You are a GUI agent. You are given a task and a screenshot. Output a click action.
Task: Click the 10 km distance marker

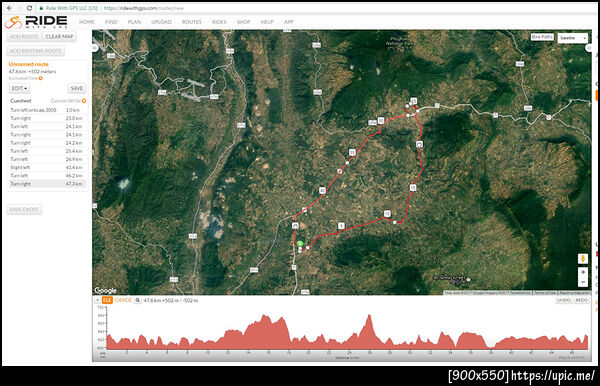387,213
